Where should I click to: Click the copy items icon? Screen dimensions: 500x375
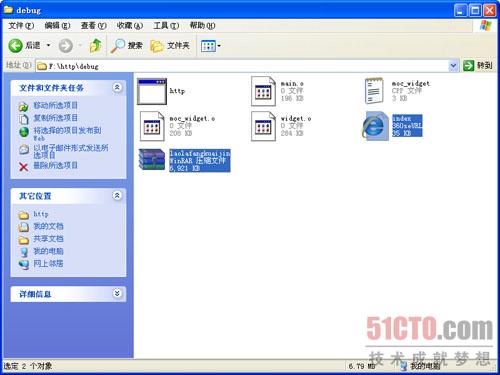[23, 119]
